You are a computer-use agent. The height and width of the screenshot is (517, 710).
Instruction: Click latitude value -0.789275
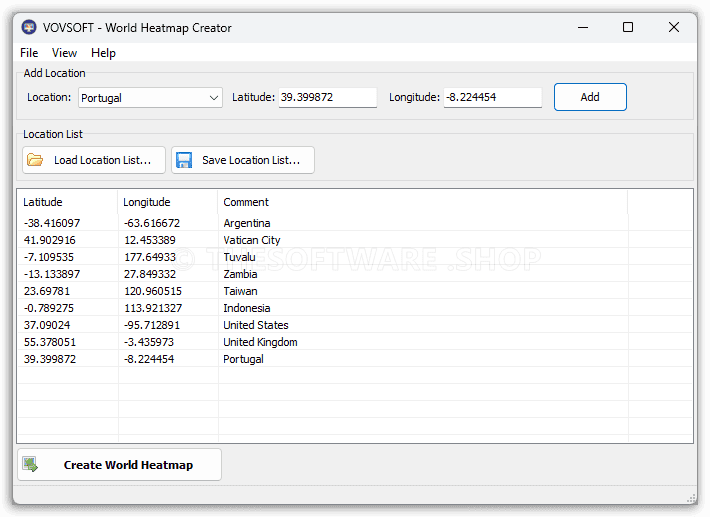pos(49,308)
